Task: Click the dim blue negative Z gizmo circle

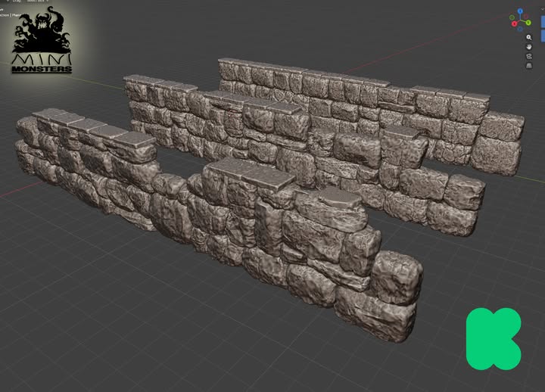Action: pos(520,27)
